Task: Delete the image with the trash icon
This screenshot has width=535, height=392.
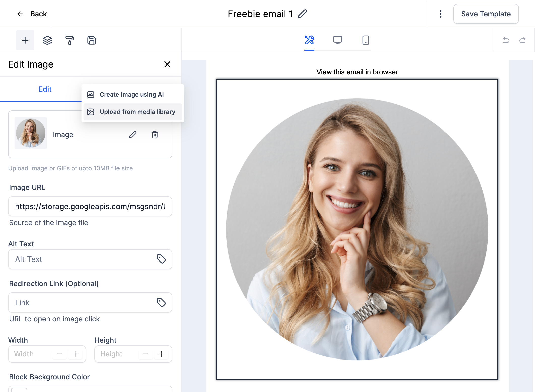Action: tap(155, 135)
